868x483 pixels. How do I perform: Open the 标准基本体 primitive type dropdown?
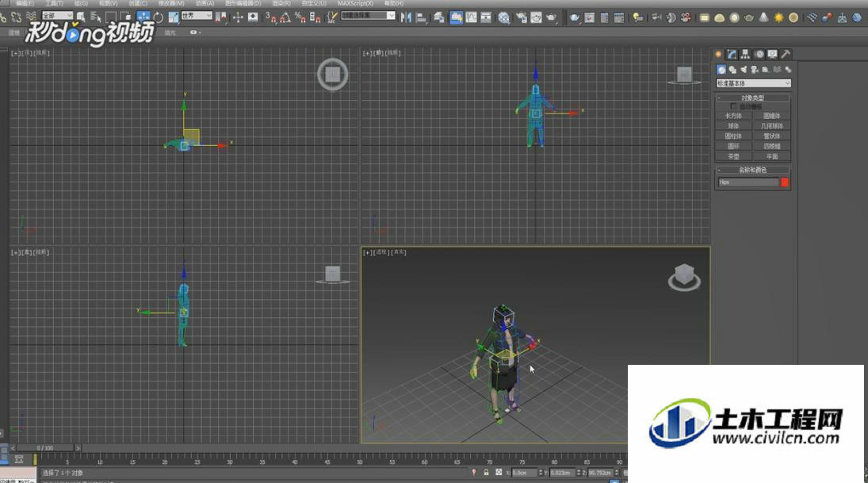coord(753,83)
